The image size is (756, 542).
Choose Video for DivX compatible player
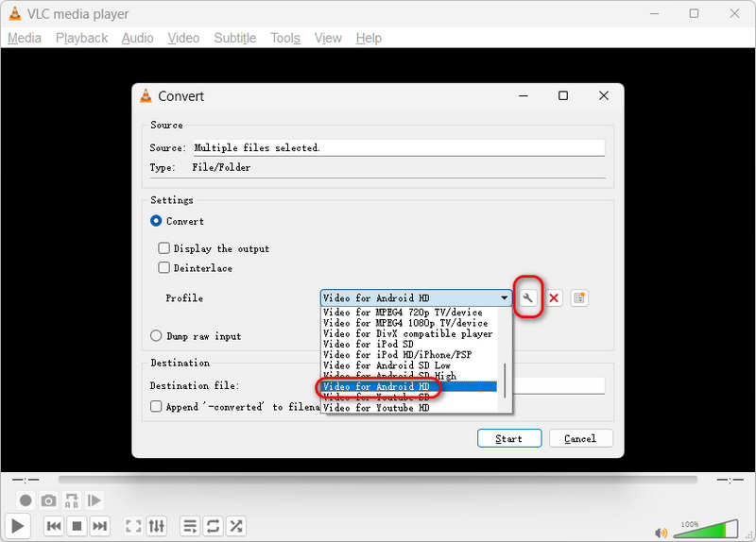pos(409,333)
